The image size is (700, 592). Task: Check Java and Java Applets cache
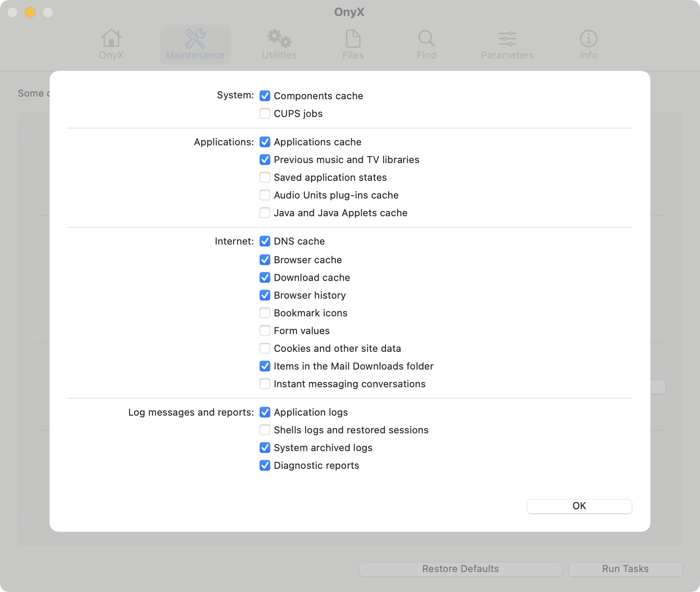pos(265,213)
